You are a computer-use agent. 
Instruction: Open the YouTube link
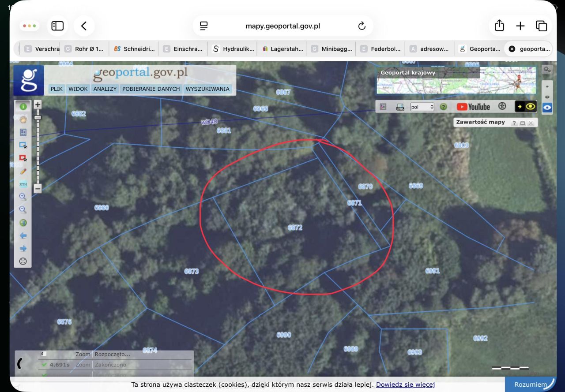coord(473,107)
